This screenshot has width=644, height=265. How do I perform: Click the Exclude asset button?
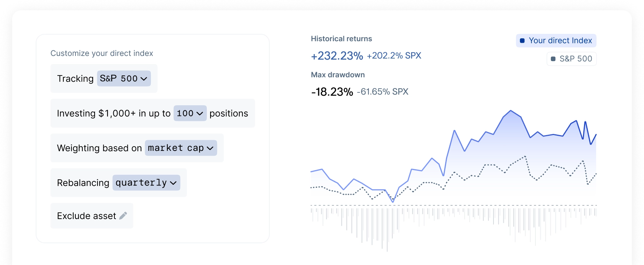[92, 216]
